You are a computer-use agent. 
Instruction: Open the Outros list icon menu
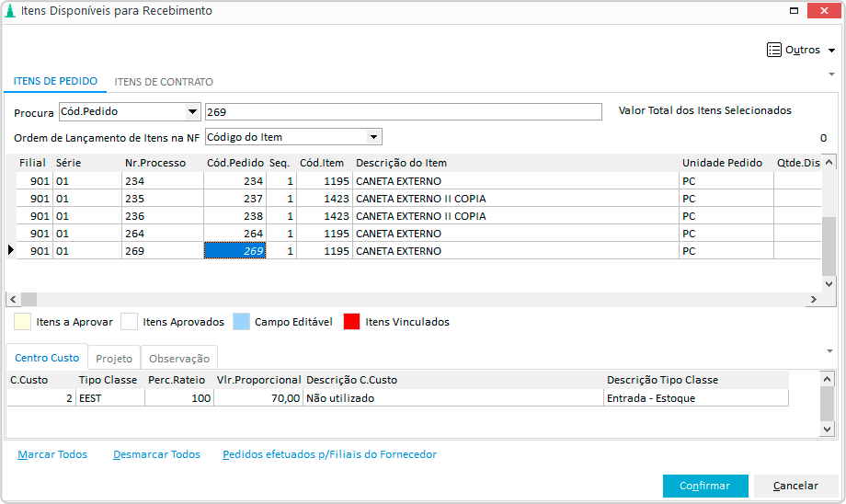[x=774, y=50]
